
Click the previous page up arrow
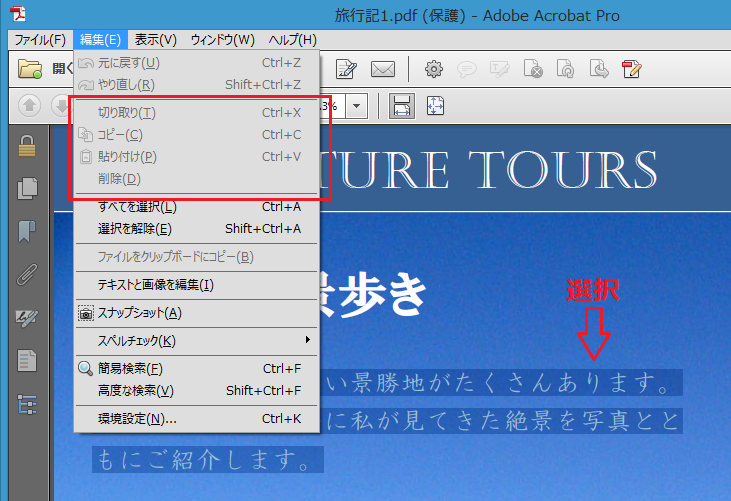coord(29,106)
